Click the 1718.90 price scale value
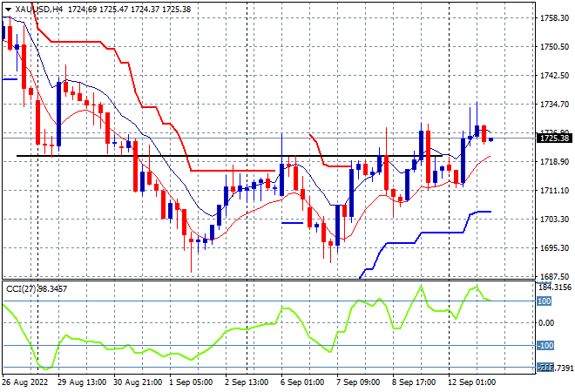This screenshot has height=392, width=575. [x=554, y=161]
